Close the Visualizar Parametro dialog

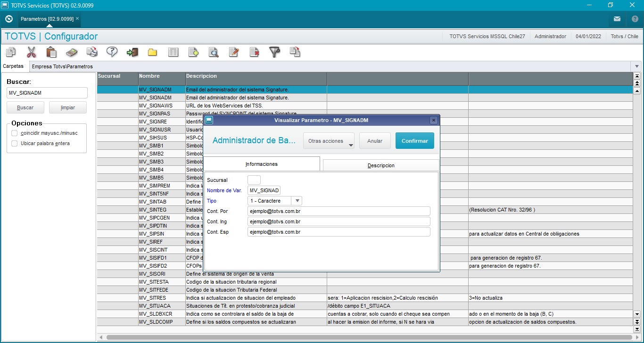(434, 120)
